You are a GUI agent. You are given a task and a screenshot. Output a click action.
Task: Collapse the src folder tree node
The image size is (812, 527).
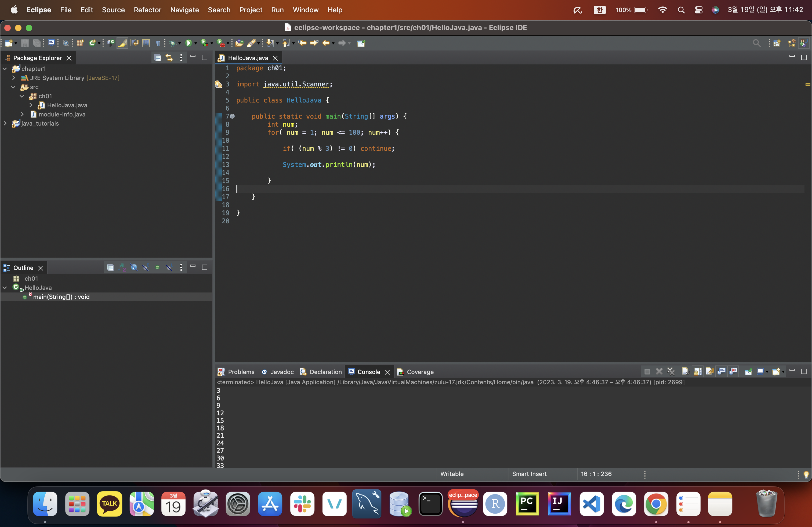[14, 87]
